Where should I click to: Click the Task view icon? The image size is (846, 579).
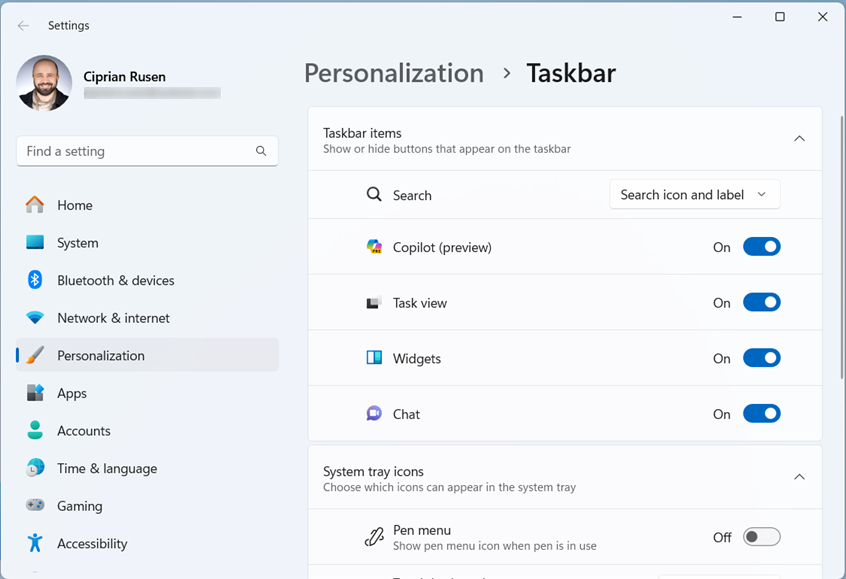374,302
